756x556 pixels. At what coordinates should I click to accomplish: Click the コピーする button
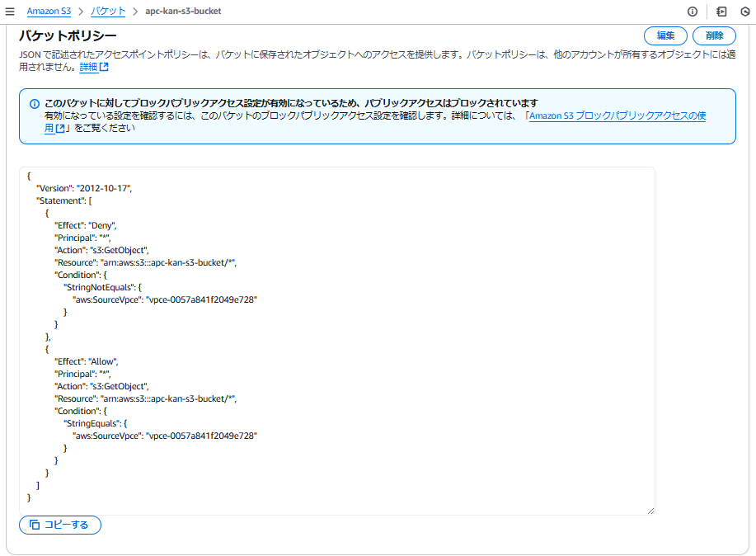[60, 525]
